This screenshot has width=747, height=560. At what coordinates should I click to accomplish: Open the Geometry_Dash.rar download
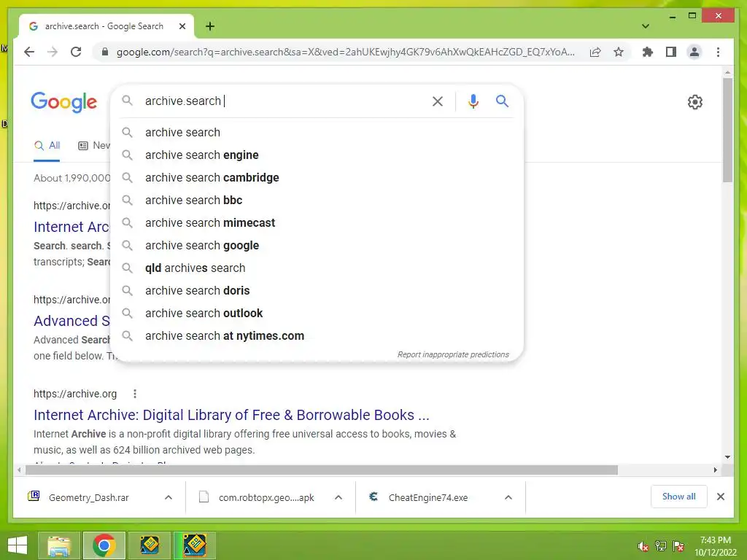pos(88,497)
